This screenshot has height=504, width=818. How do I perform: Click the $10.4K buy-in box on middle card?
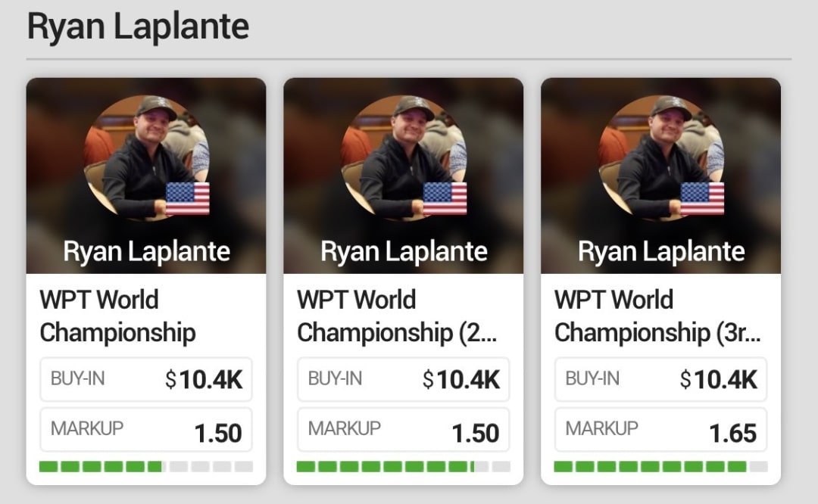tap(404, 379)
